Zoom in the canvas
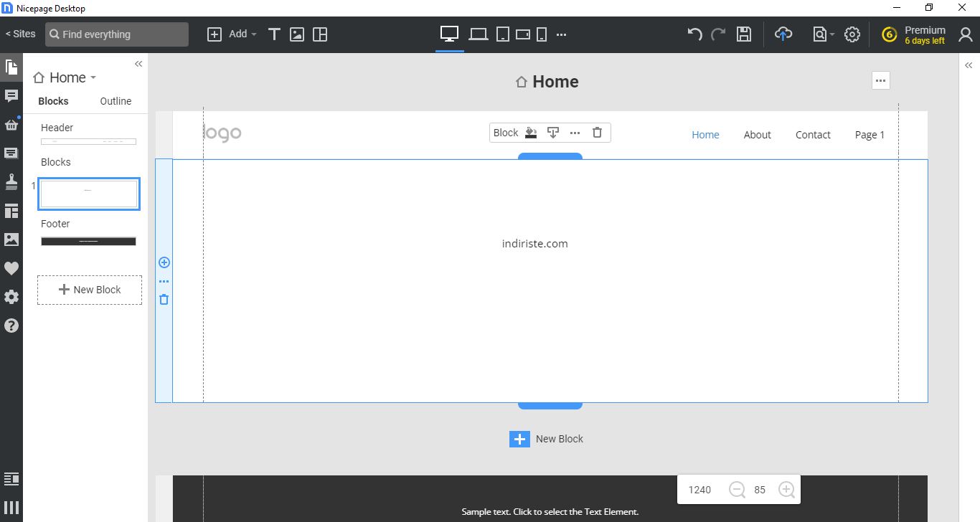This screenshot has height=522, width=980. (x=786, y=490)
